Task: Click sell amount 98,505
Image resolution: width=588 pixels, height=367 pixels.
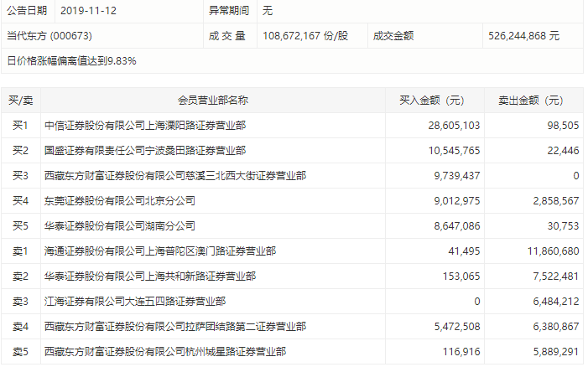Action: tap(563, 126)
